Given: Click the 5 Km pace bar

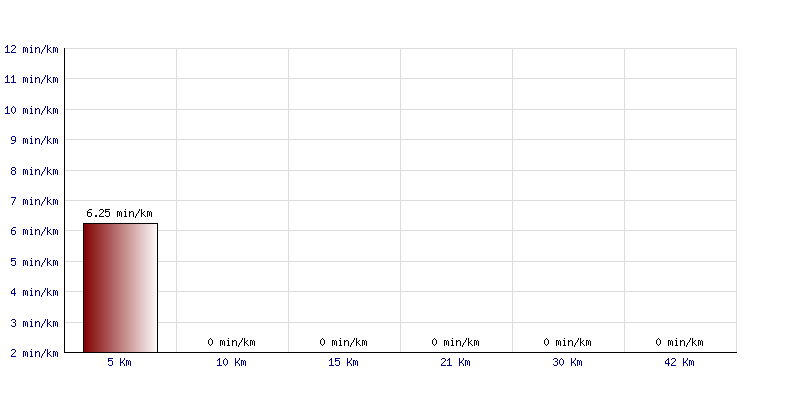Looking at the screenshot, I should (120, 288).
